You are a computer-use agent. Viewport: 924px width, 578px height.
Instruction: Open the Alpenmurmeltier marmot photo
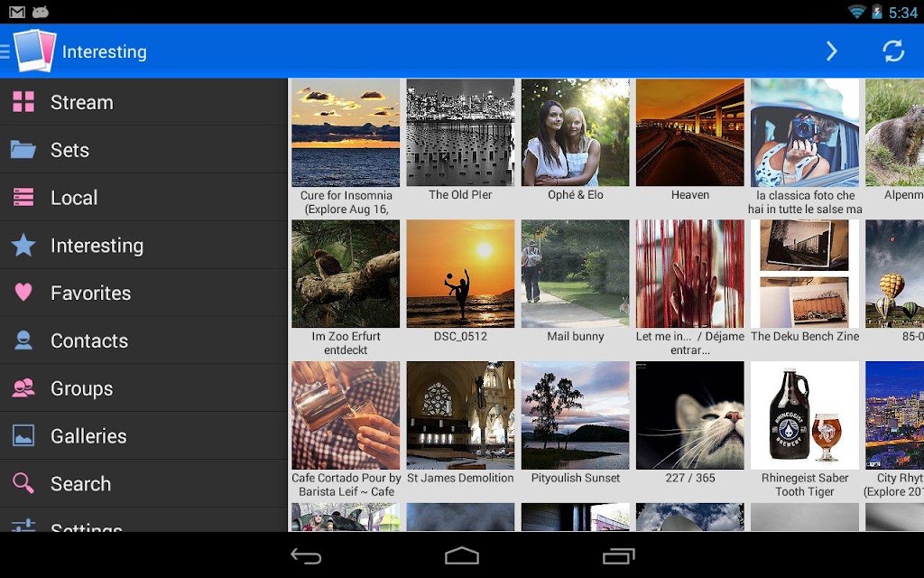[894, 133]
